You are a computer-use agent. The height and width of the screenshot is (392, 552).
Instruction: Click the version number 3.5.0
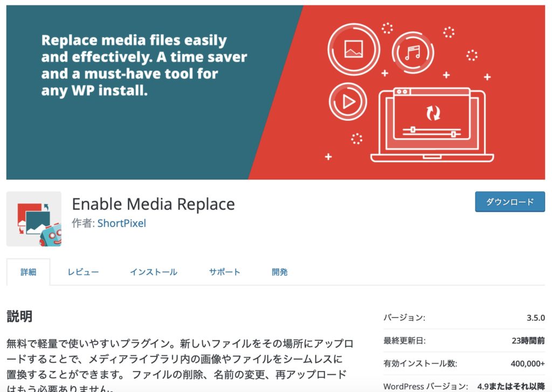(535, 318)
